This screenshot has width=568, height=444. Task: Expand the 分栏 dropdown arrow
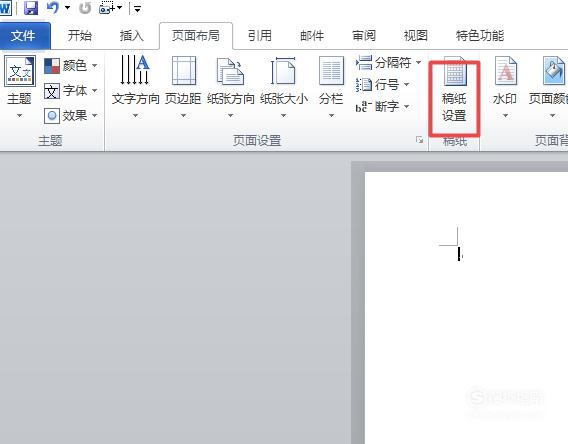331,116
